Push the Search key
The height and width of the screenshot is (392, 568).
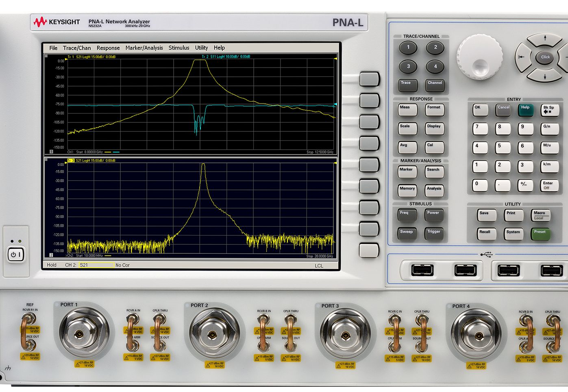click(x=435, y=172)
